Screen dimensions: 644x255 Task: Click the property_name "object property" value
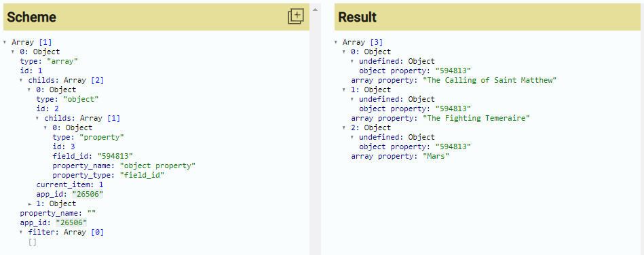(x=157, y=165)
